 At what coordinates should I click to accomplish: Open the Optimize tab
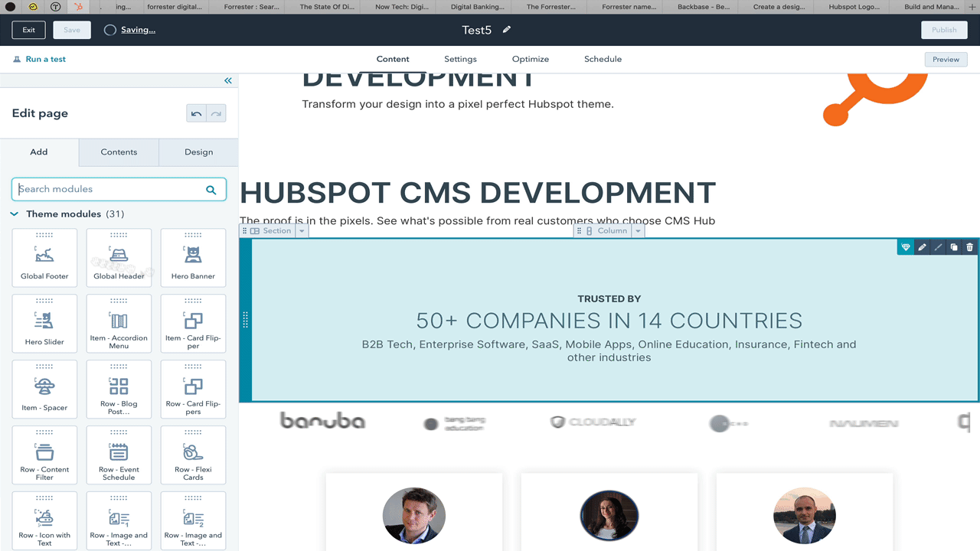pos(530,59)
